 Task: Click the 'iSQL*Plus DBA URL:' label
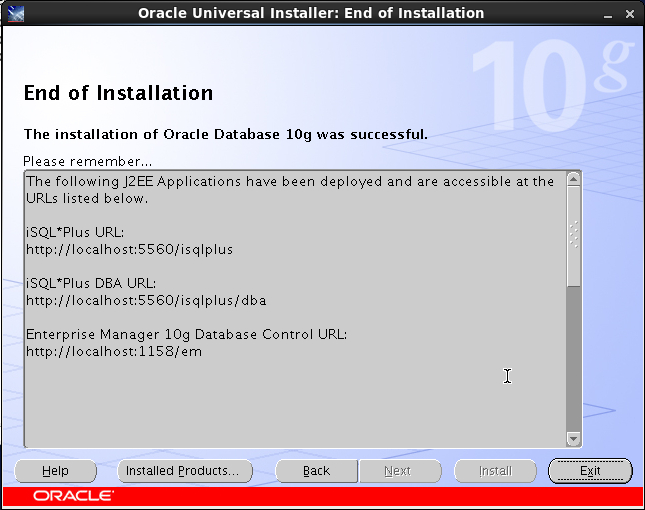(x=91, y=283)
